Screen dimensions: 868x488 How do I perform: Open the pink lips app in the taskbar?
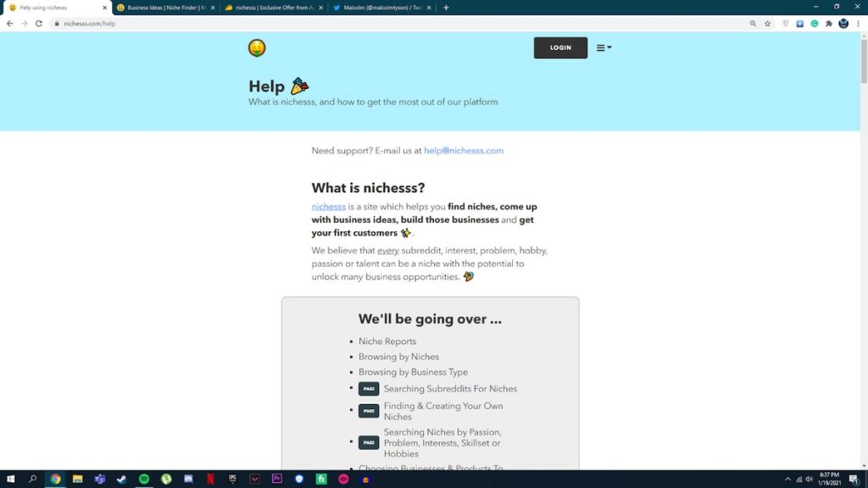(343, 480)
